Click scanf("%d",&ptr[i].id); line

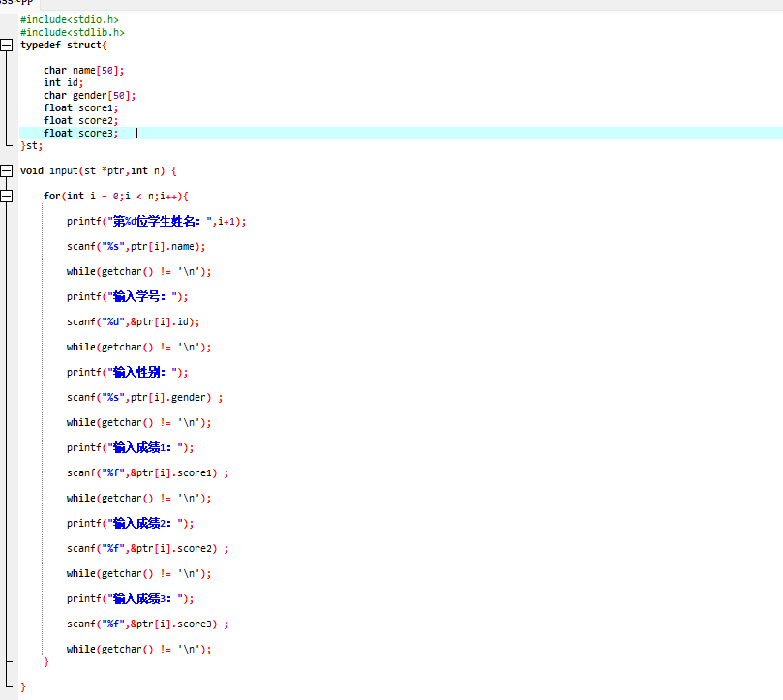(133, 321)
